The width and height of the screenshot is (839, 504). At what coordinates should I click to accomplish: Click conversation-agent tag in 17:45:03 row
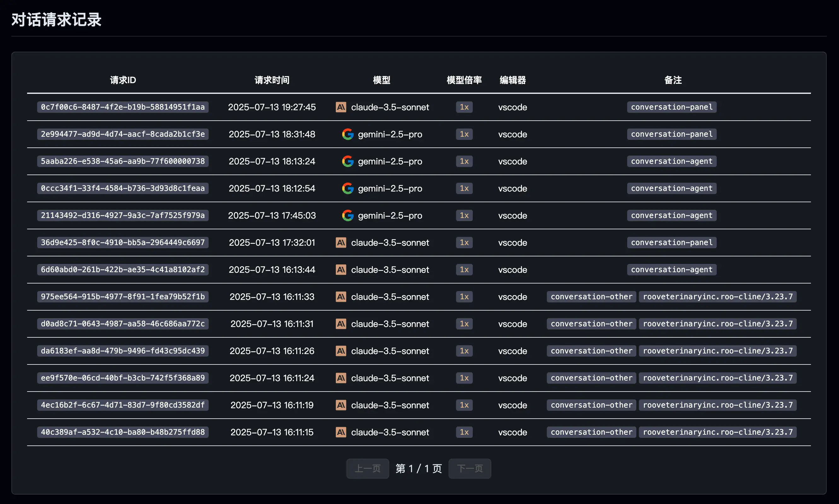[x=671, y=215]
